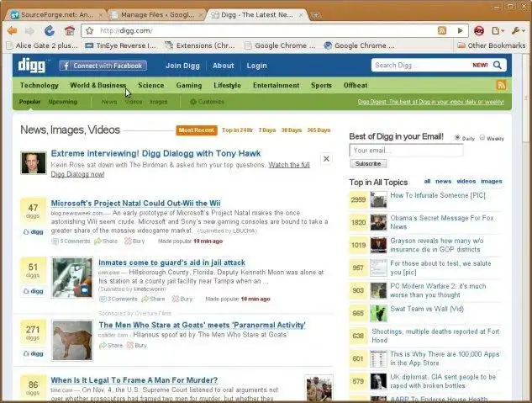This screenshot has width=532, height=403.
Task: Click the RSS icon in address bar
Action: pos(442,30)
